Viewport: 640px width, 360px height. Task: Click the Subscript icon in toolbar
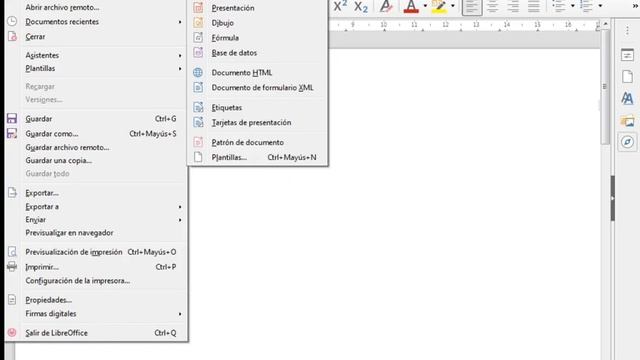(x=361, y=7)
